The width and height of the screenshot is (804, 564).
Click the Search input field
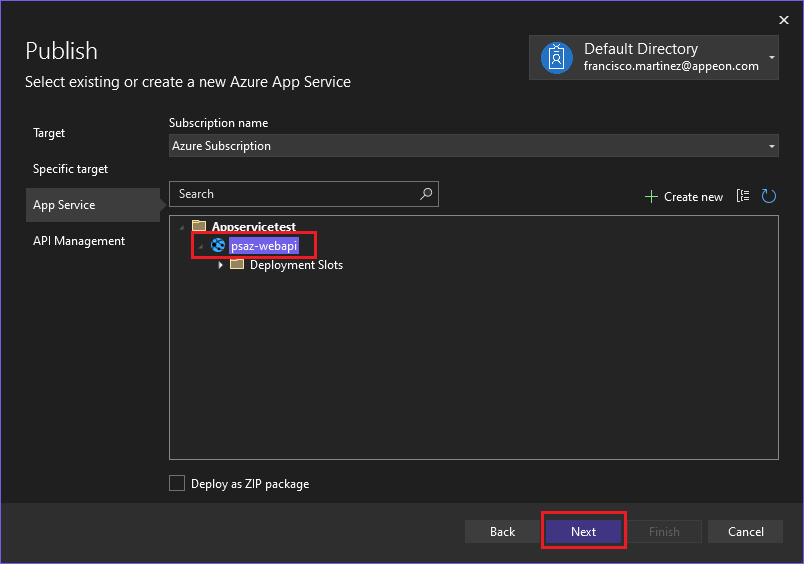[304, 194]
